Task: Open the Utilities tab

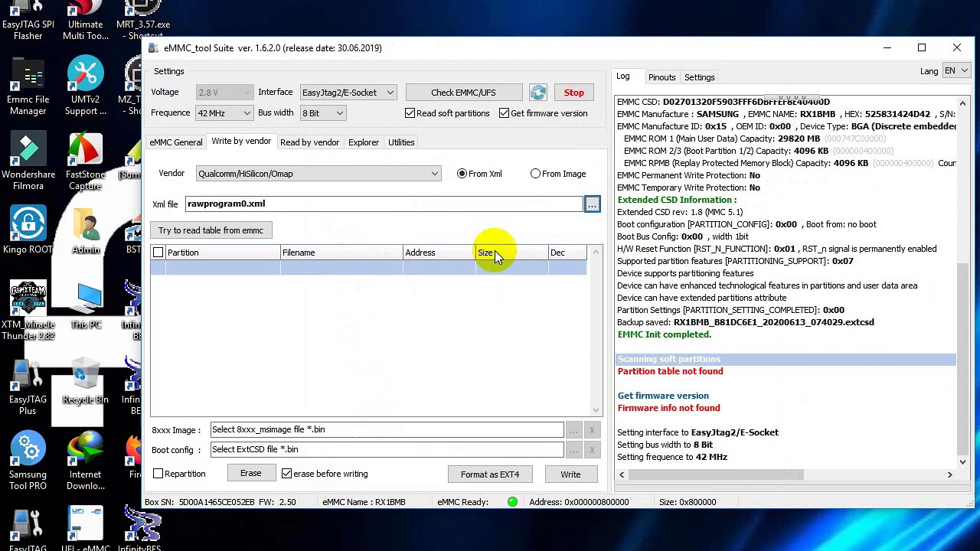Action: (401, 142)
